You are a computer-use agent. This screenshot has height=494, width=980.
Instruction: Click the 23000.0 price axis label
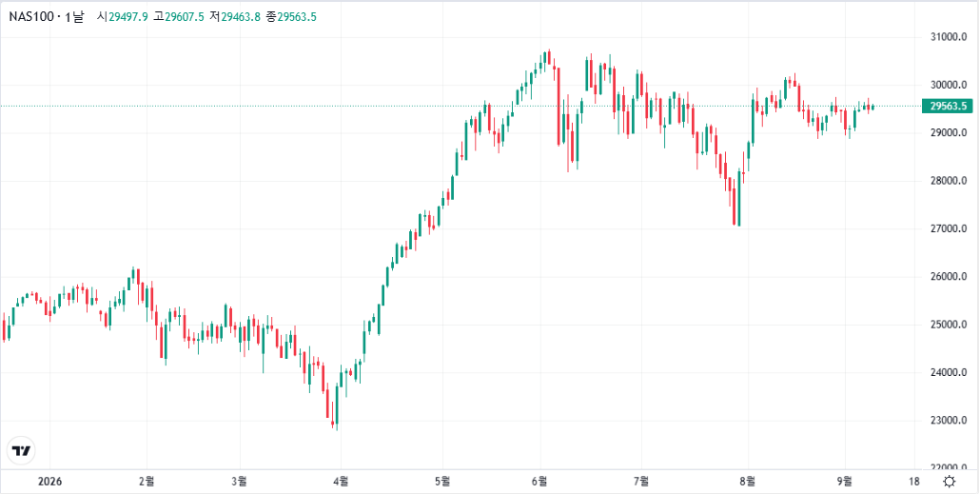point(947,421)
